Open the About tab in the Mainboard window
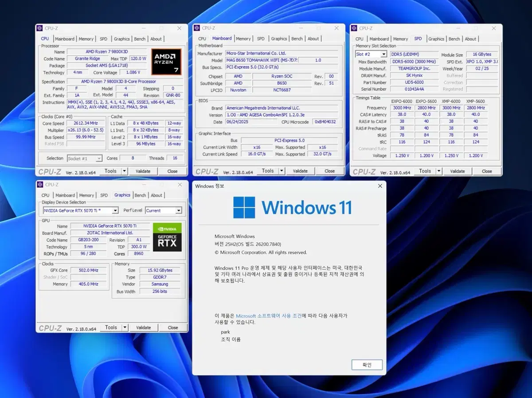 pos(313,39)
